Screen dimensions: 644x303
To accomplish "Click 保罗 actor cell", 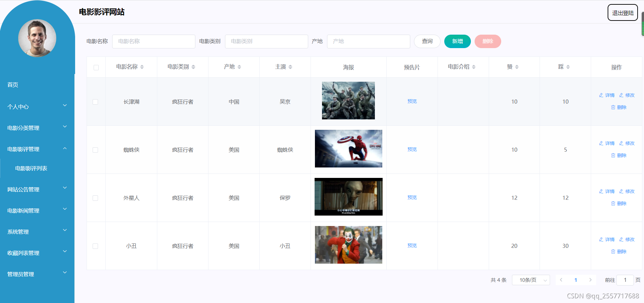I will (x=285, y=198).
